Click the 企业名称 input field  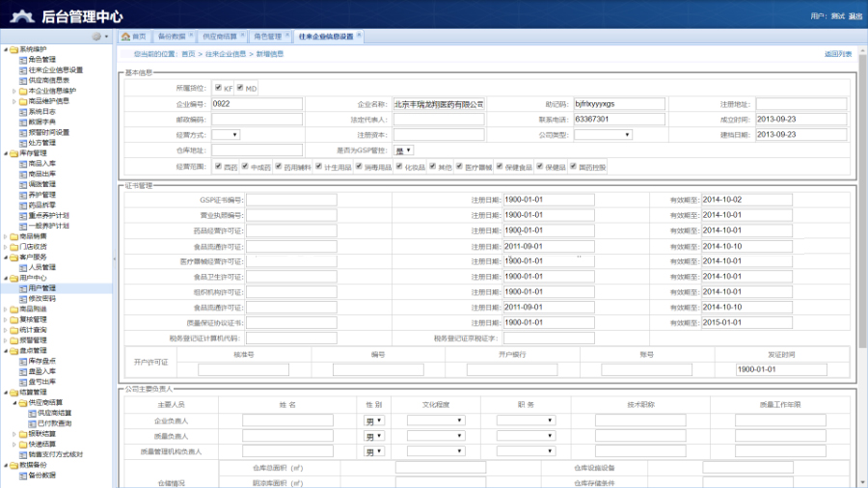(x=439, y=104)
